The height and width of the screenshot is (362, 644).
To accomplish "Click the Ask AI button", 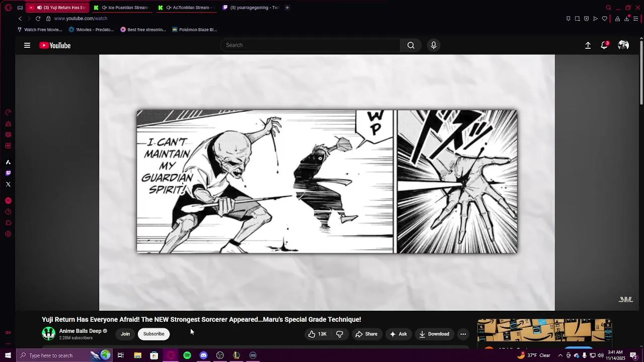I will (398, 334).
